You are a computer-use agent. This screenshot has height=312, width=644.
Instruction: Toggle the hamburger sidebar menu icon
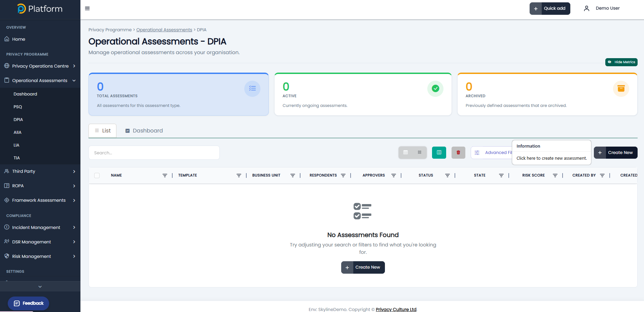point(87,8)
